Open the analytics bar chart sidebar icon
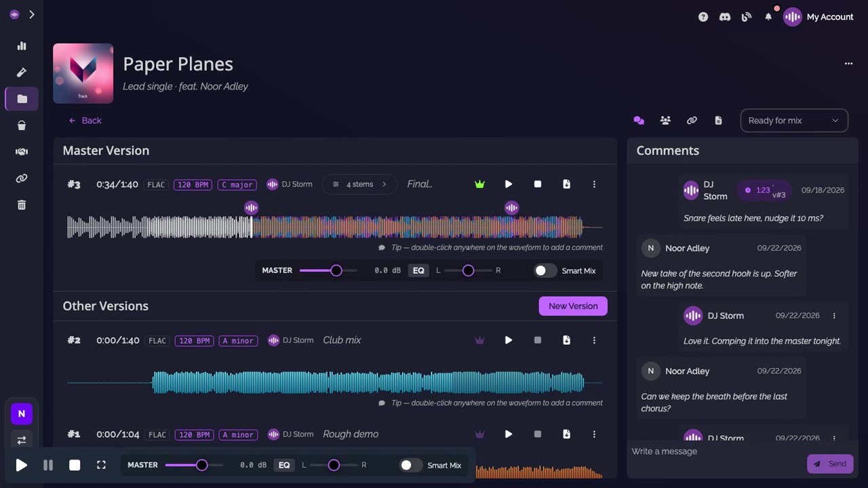Screen dimensions: 868x488 click(x=22, y=46)
